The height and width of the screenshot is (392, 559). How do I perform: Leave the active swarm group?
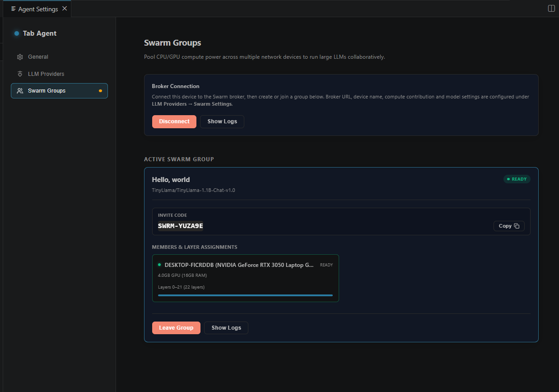click(176, 328)
